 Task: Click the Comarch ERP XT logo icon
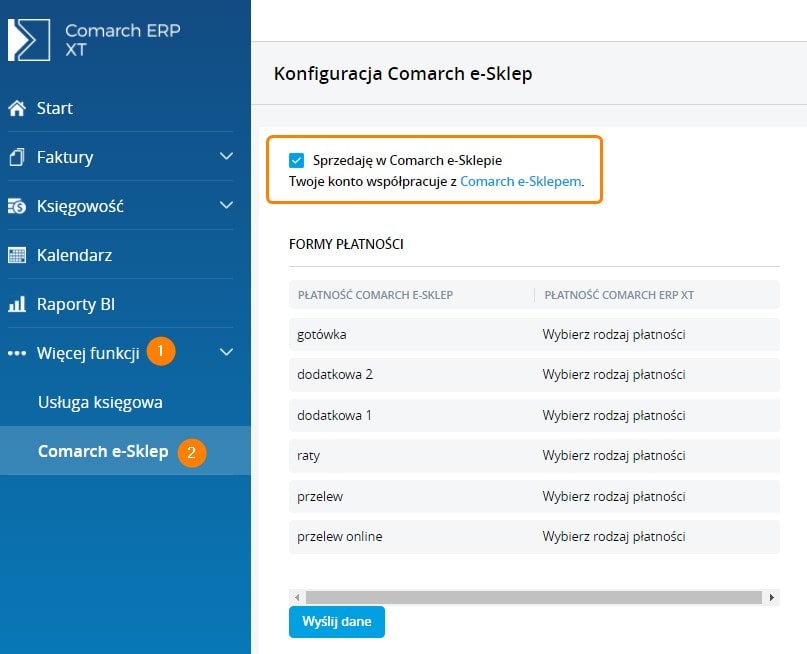(x=29, y=40)
